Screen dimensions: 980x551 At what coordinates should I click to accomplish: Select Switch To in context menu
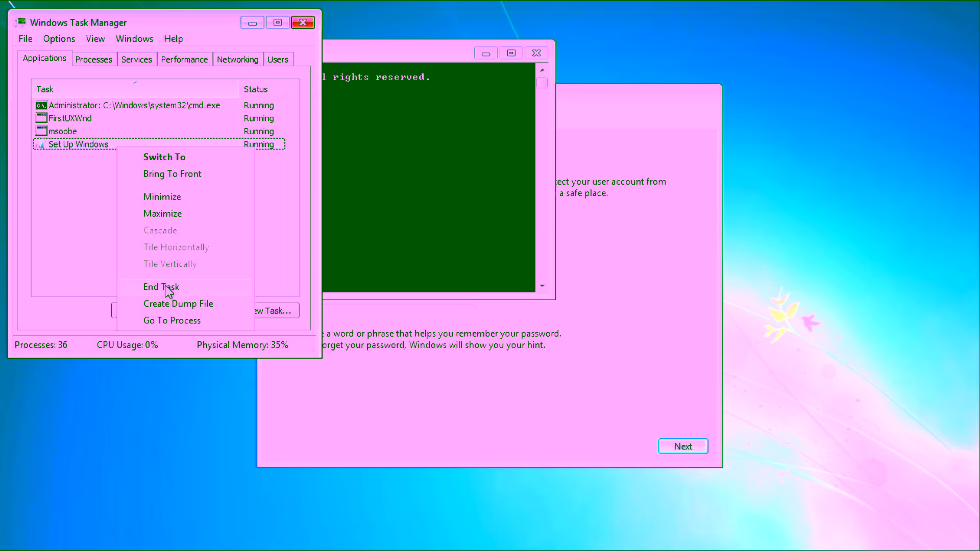click(x=164, y=157)
